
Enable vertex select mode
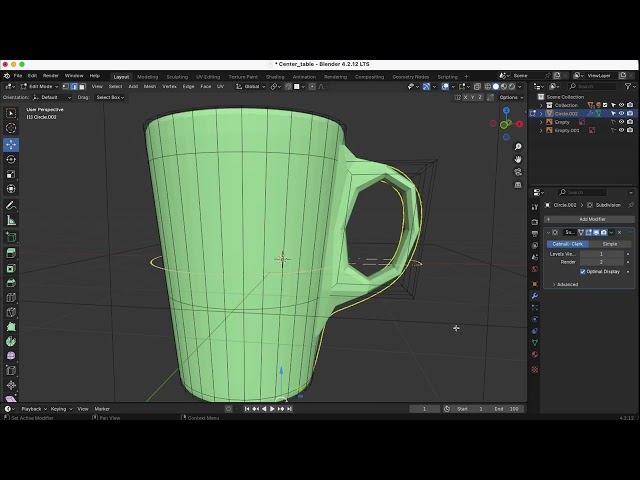66,87
